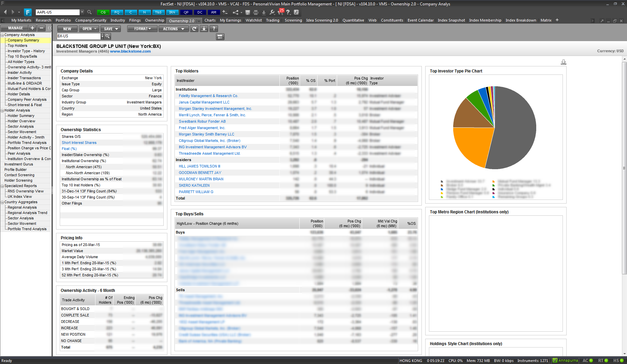Click the swap arrows icon below toolbar
This screenshot has height=364, width=627.
220,36
